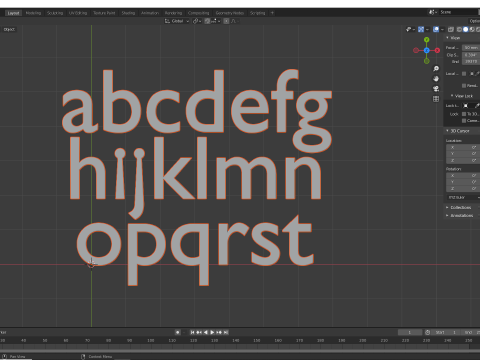Switch to Geometry Nodes workspace
The image size is (480, 360).
point(230,13)
